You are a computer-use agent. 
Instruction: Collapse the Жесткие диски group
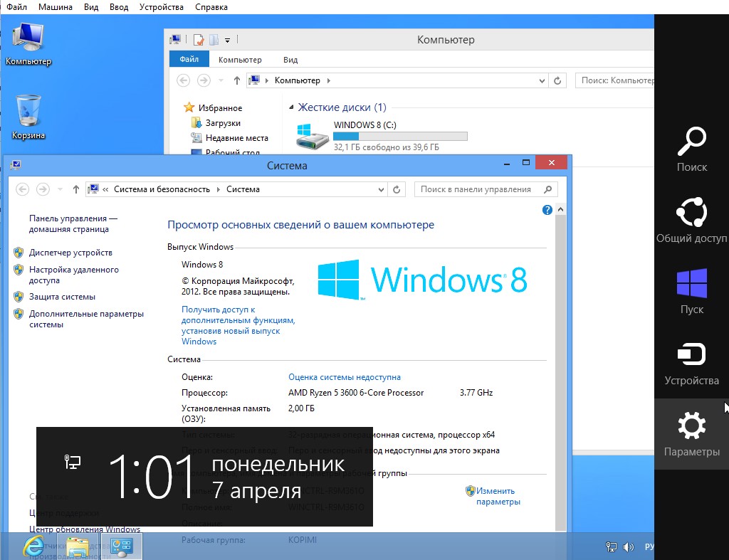(x=291, y=107)
